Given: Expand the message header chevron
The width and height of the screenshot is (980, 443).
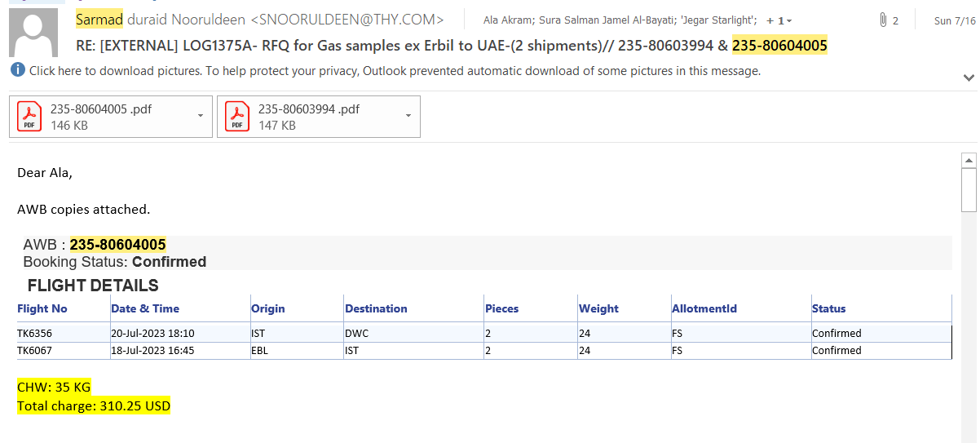Looking at the screenshot, I should coord(969,78).
